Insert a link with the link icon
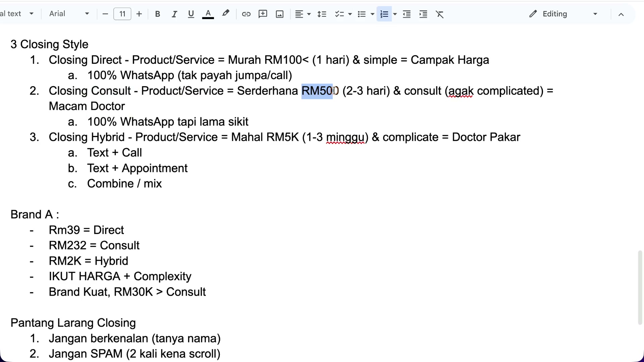This screenshot has height=362, width=644. tap(246, 14)
